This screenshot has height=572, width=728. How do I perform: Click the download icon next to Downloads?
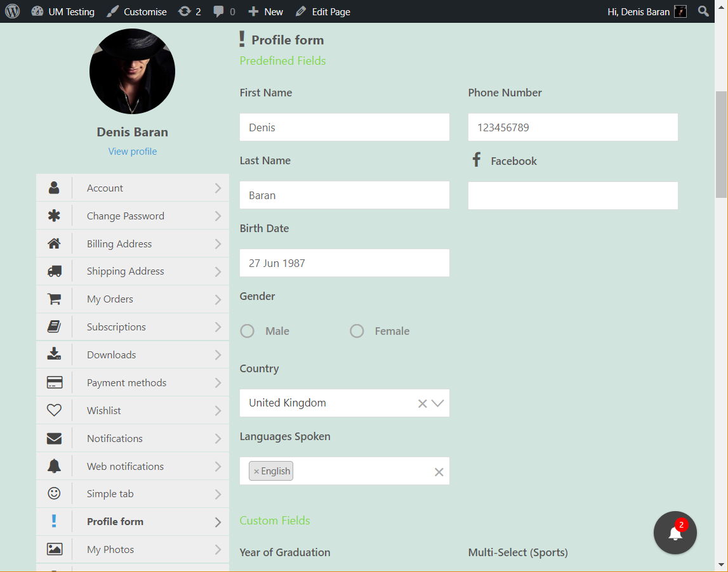click(54, 354)
